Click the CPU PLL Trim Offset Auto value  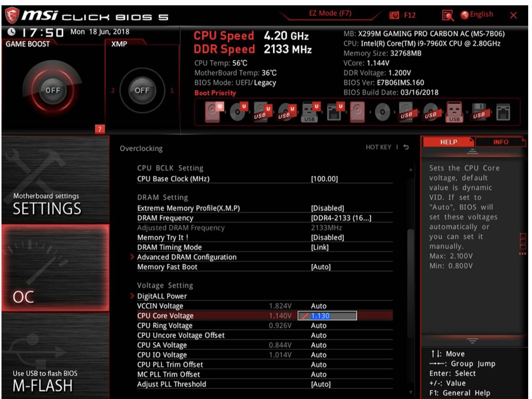coord(319,365)
